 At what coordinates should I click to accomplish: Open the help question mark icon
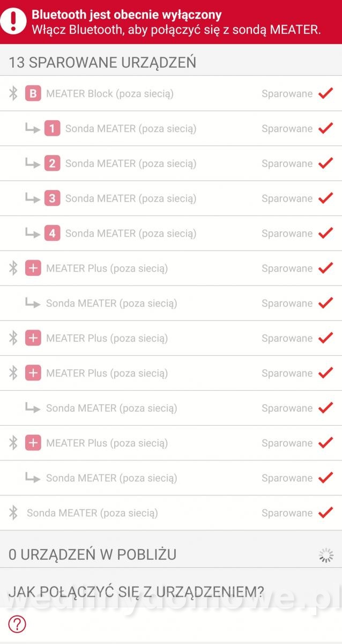click(17, 624)
